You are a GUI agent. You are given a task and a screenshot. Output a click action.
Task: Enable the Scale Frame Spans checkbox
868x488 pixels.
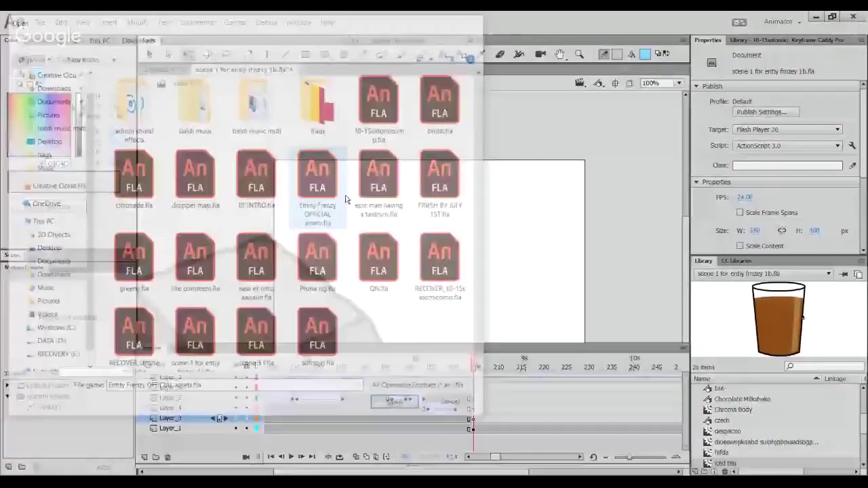click(x=740, y=213)
